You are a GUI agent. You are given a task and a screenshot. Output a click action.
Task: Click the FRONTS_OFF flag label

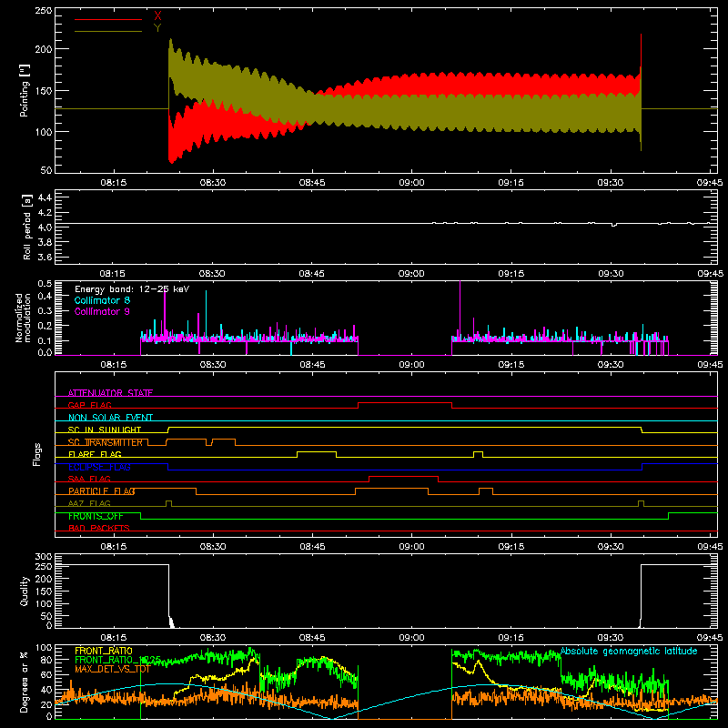pyautogui.click(x=96, y=516)
